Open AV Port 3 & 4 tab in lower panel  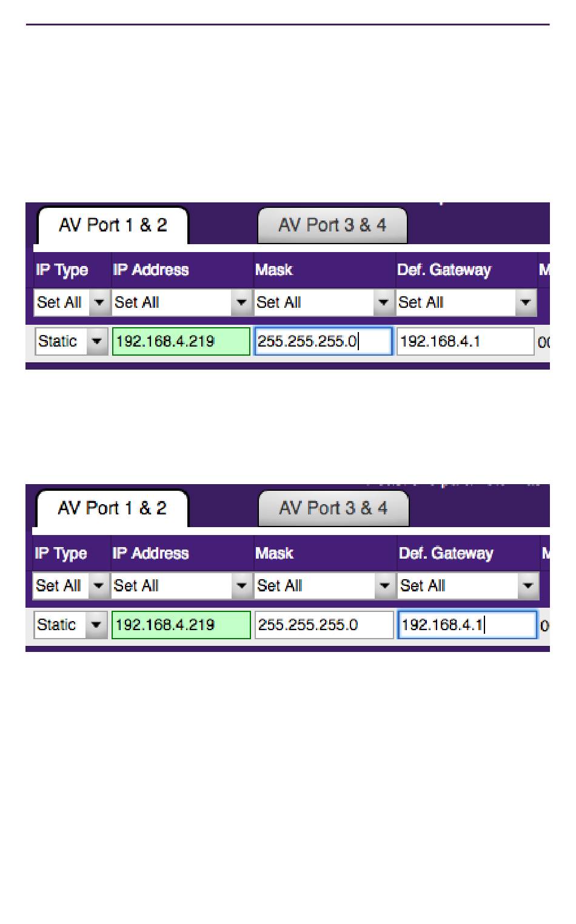[x=333, y=508]
